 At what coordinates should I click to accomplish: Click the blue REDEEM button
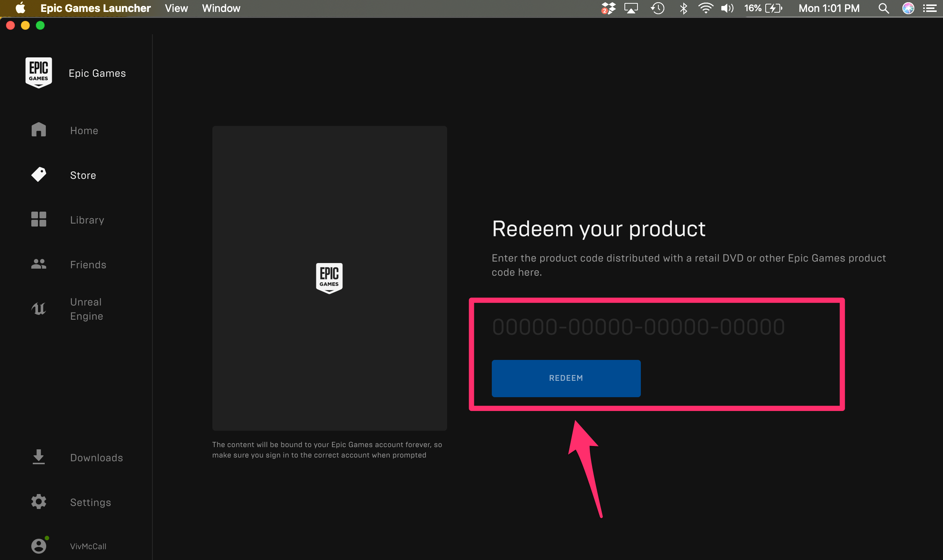(x=566, y=378)
